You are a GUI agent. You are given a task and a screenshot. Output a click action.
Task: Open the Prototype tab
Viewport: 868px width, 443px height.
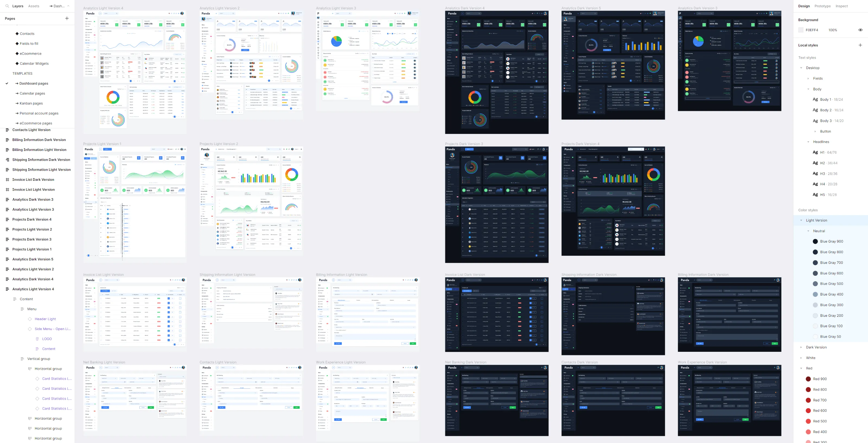coord(822,6)
